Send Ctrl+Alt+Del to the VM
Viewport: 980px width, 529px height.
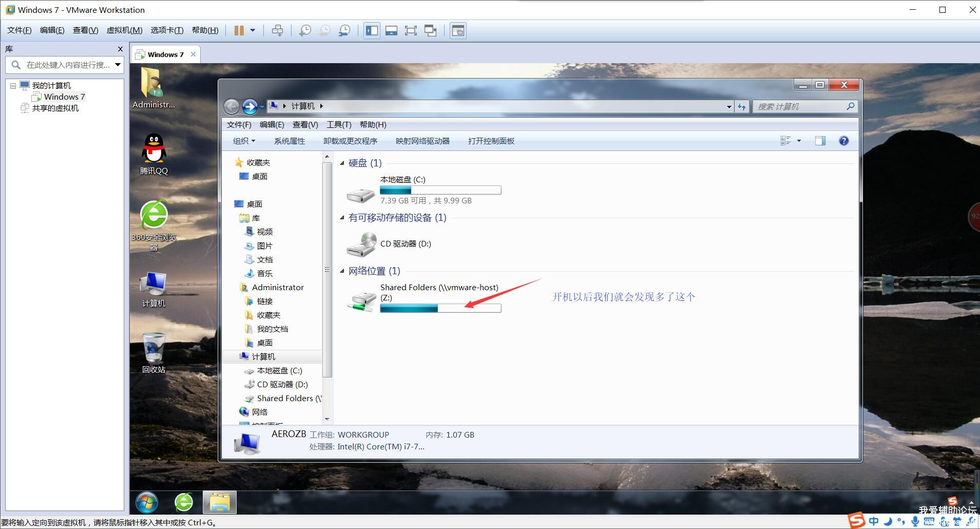[x=277, y=31]
